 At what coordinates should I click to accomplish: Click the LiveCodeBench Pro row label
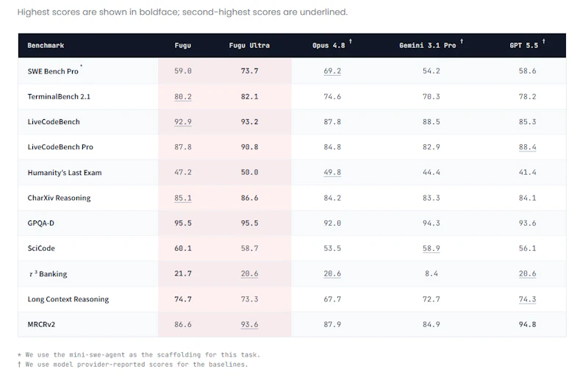(x=60, y=147)
